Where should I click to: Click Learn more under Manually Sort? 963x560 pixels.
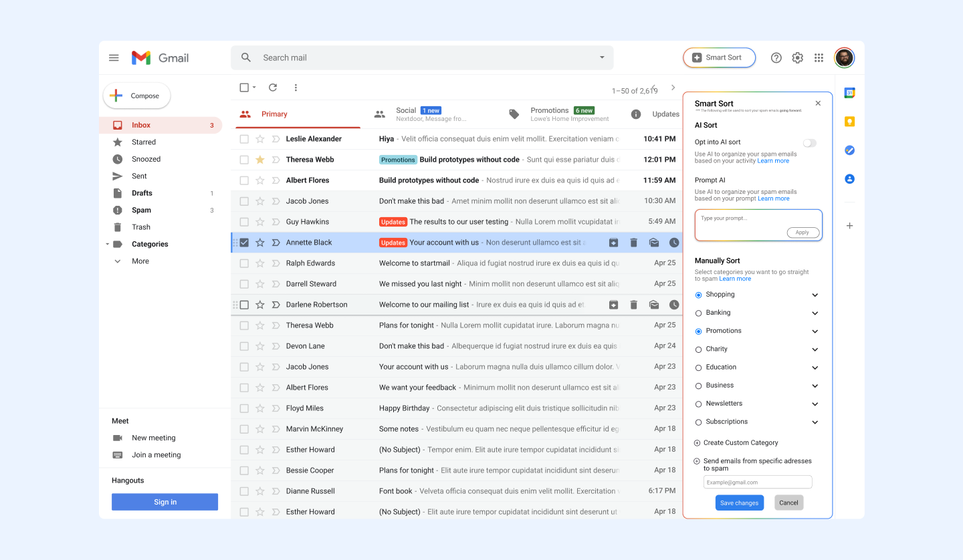click(735, 279)
